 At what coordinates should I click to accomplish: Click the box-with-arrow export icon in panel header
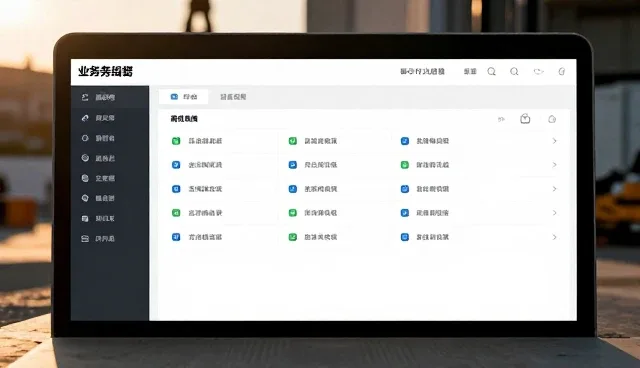point(525,119)
